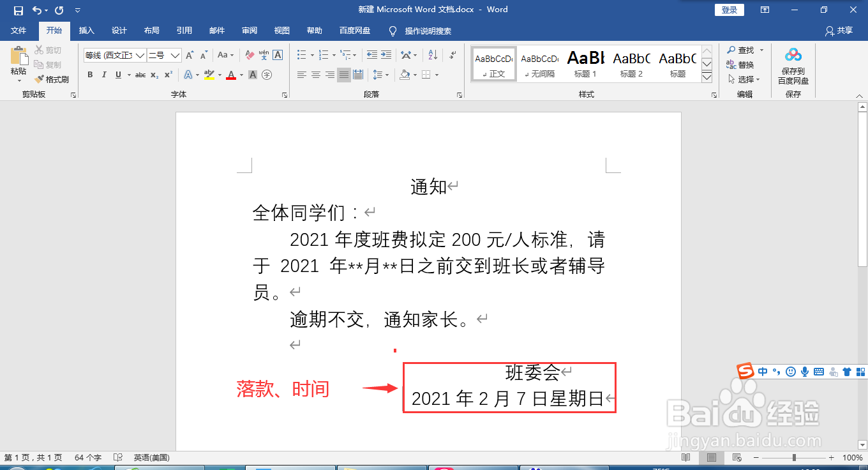
Task: Click Save to Baidu Netdisk (保存到百度网盘)
Action: click(793, 66)
